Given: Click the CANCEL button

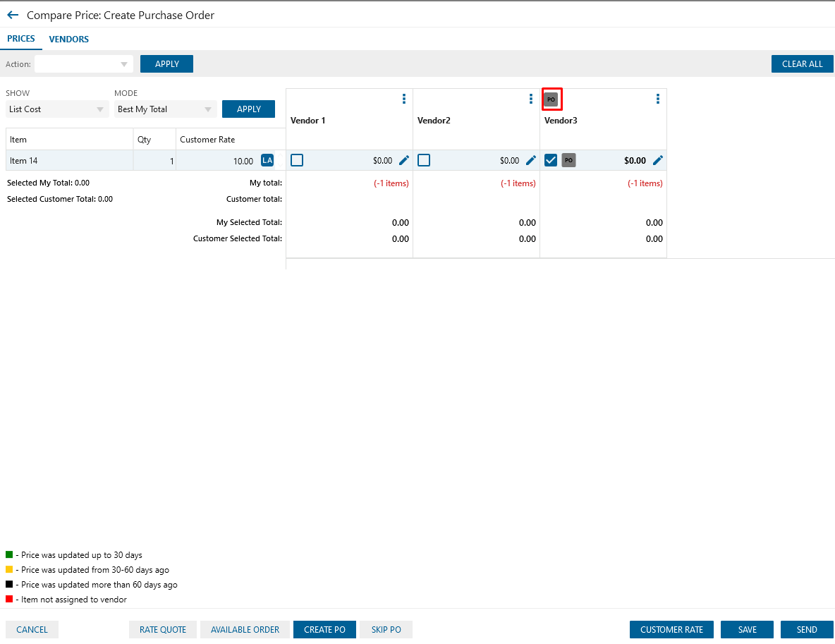Looking at the screenshot, I should pyautogui.click(x=32, y=630).
